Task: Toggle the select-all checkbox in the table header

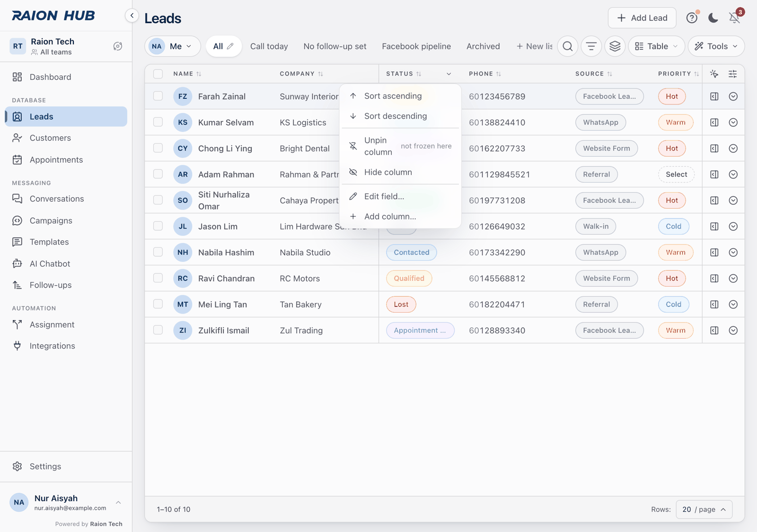Action: click(x=158, y=74)
